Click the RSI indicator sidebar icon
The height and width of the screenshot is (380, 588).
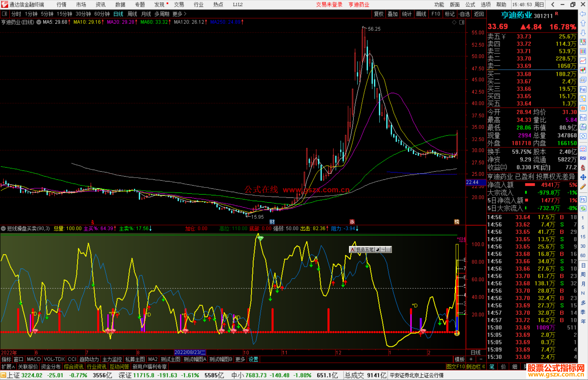583,158
